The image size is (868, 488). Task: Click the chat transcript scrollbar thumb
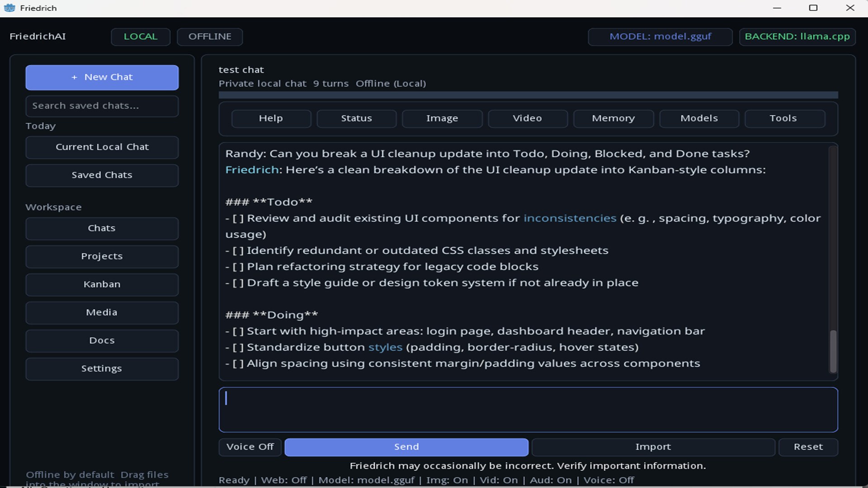click(x=833, y=352)
